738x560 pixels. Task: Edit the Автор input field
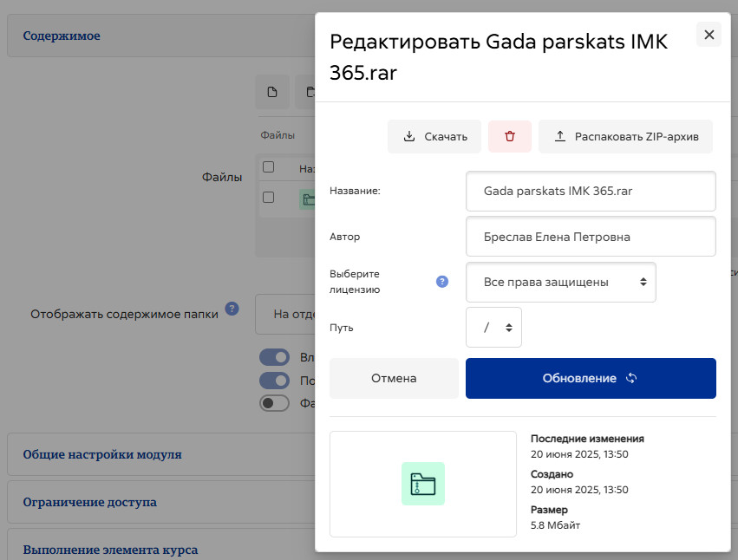tap(591, 237)
